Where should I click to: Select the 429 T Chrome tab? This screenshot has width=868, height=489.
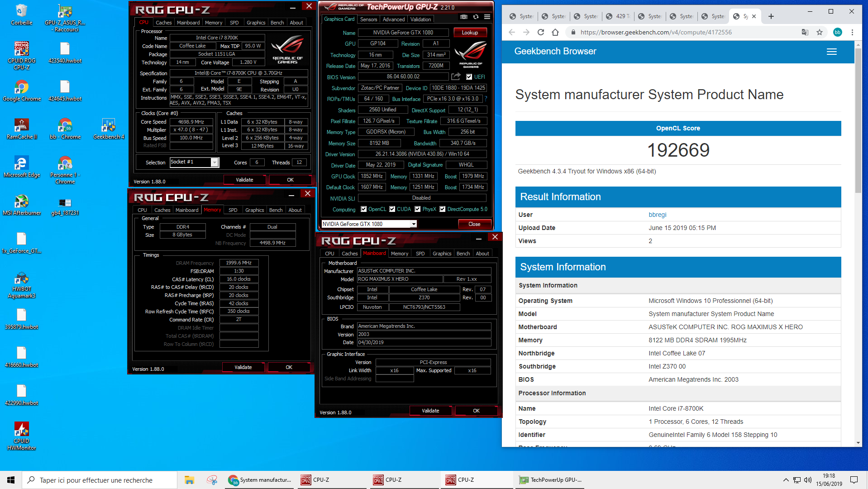coord(618,16)
